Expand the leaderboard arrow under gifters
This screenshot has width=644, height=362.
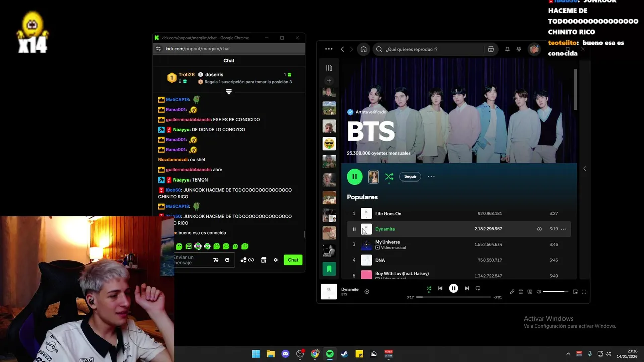229,92
